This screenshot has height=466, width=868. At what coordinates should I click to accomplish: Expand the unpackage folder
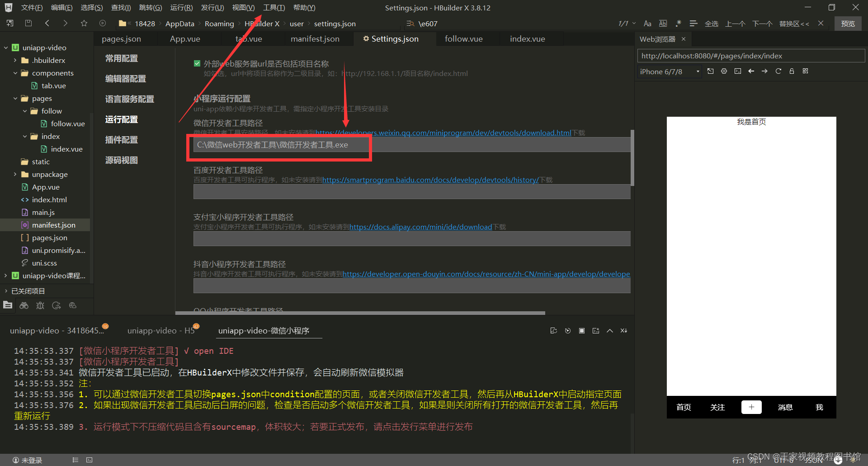pos(15,174)
